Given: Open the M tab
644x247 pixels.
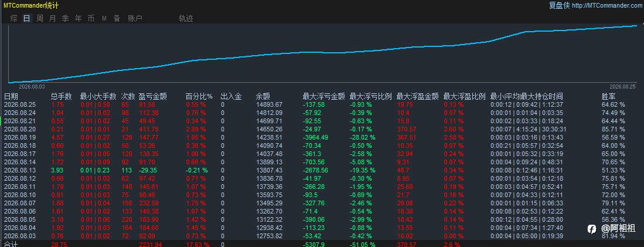Looking at the screenshot, I should pyautogui.click(x=104, y=19).
